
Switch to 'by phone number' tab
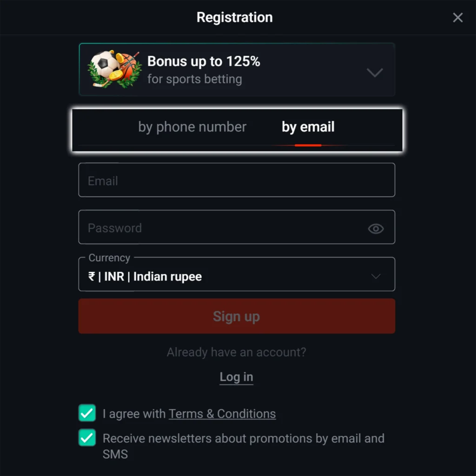tap(192, 127)
